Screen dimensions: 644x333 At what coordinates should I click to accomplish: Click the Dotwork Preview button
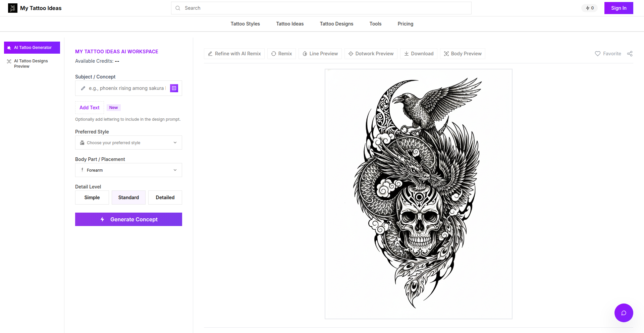coord(371,54)
